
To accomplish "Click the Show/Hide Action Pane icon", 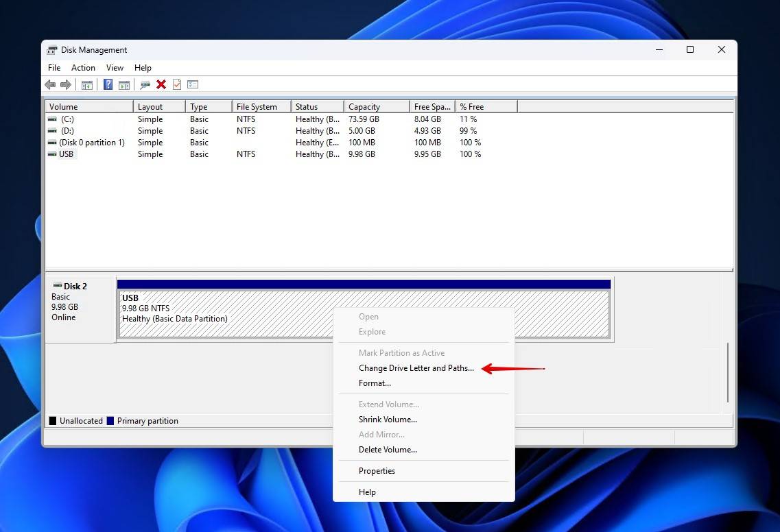I will [124, 84].
